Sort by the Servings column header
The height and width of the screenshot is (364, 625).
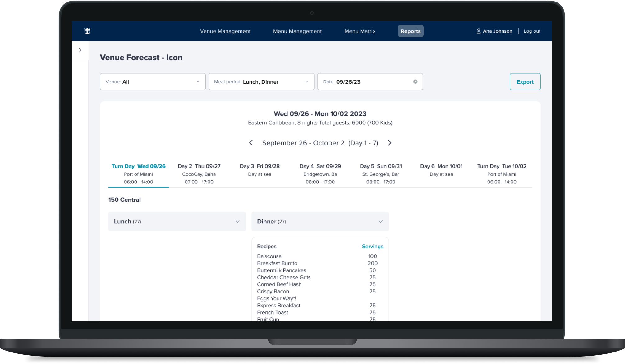coord(372,247)
